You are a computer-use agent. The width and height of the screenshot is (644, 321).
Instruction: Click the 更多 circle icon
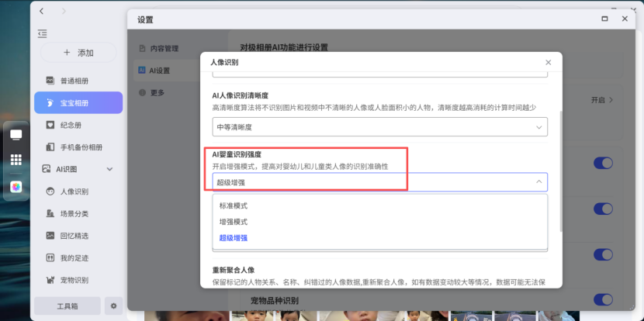[x=142, y=93]
